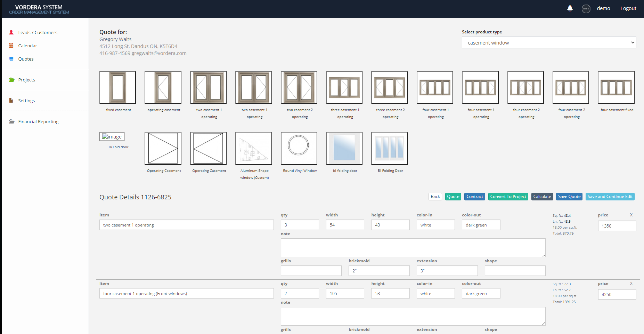The height and width of the screenshot is (334, 644).
Task: Click the Logout link
Action: click(628, 8)
